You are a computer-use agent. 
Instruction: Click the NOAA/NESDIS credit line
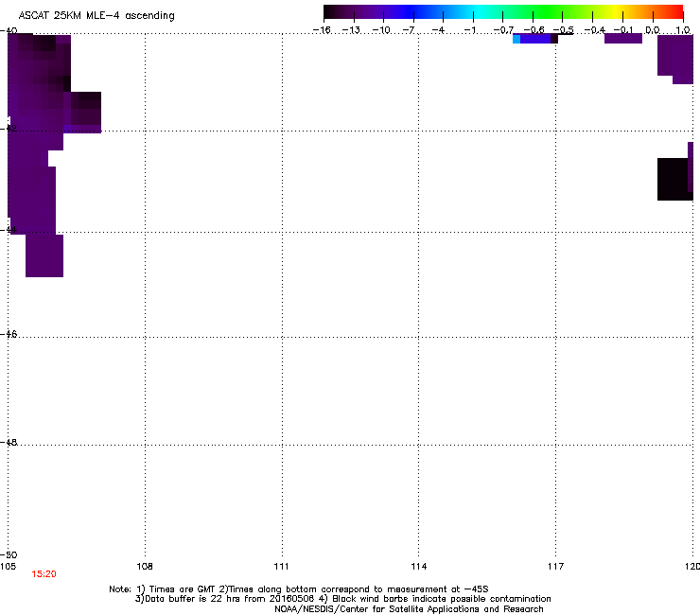(x=409, y=609)
